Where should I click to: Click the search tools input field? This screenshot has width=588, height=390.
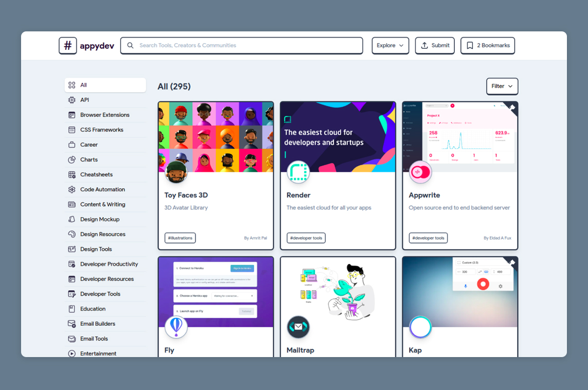pos(242,45)
